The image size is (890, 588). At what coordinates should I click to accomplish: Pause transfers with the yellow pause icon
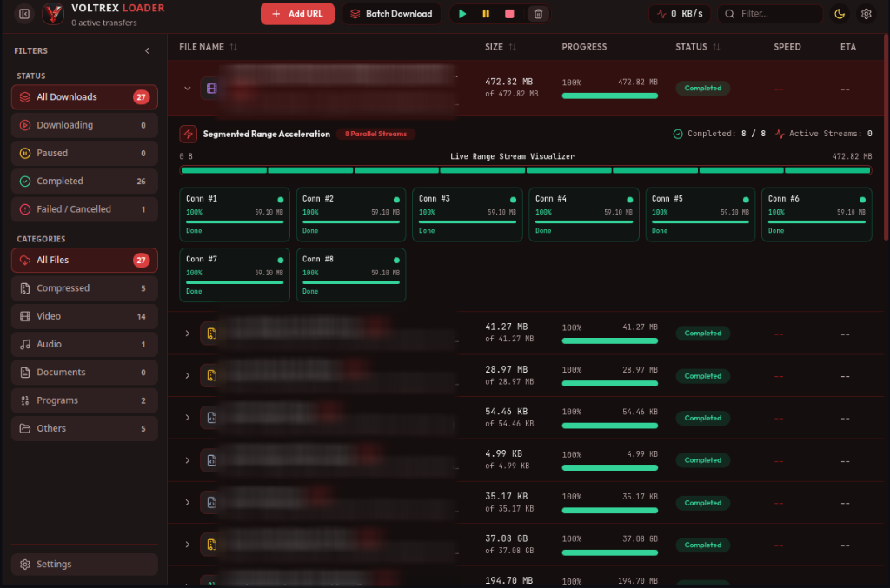[x=486, y=14]
